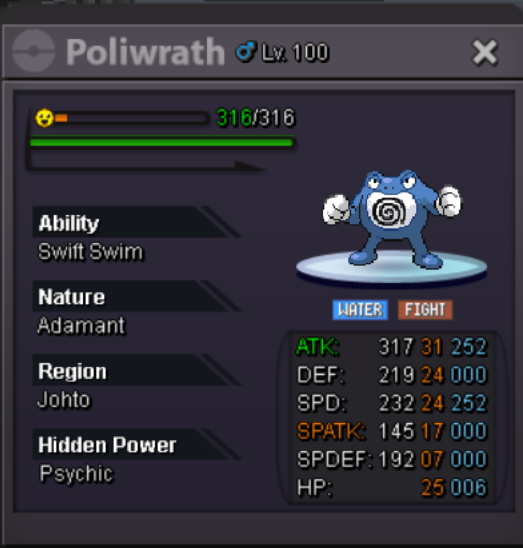523x548 pixels.
Task: Click the FIGHT type badge
Action: click(x=425, y=310)
